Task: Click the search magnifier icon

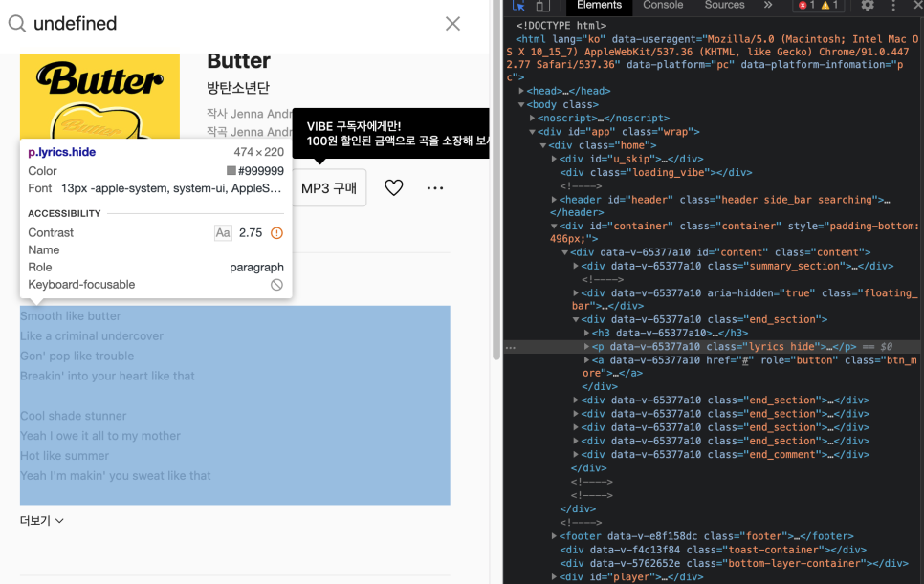Action: pyautogui.click(x=16, y=24)
